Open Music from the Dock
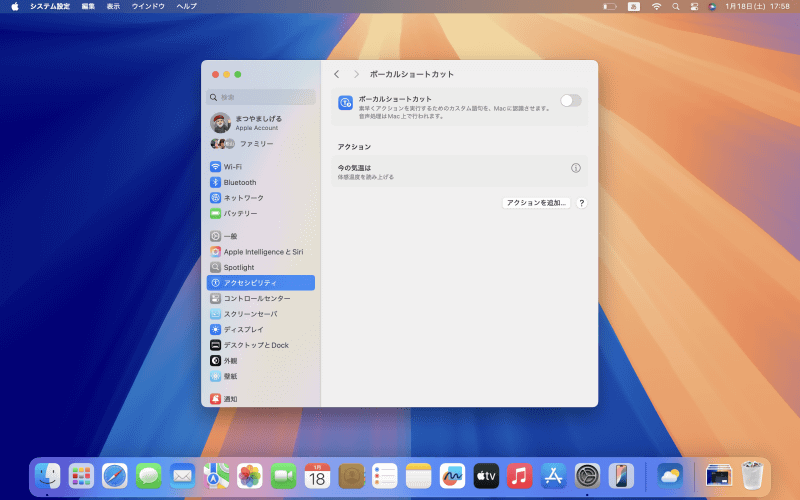The height and width of the screenshot is (500, 800). click(520, 477)
